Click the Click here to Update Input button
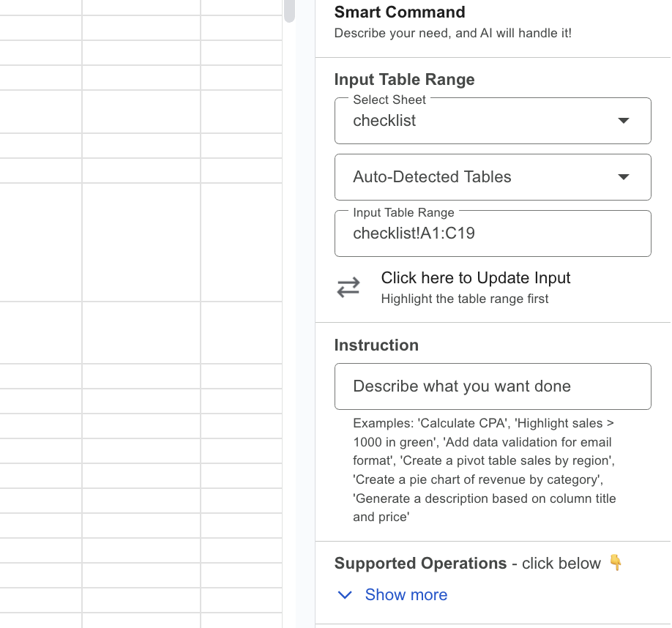Image resolution: width=672 pixels, height=628 pixels. point(476,278)
